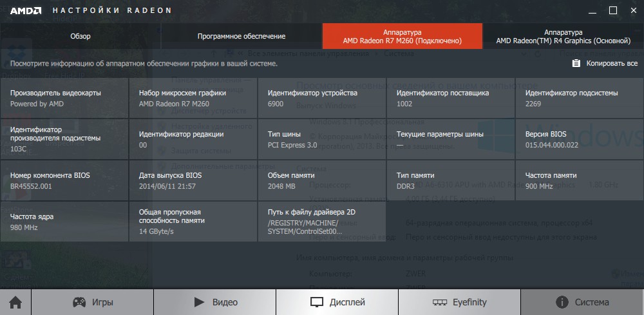This screenshot has height=315, width=644.
Task: Open the Eyefinity section
Action: (x=459, y=302)
